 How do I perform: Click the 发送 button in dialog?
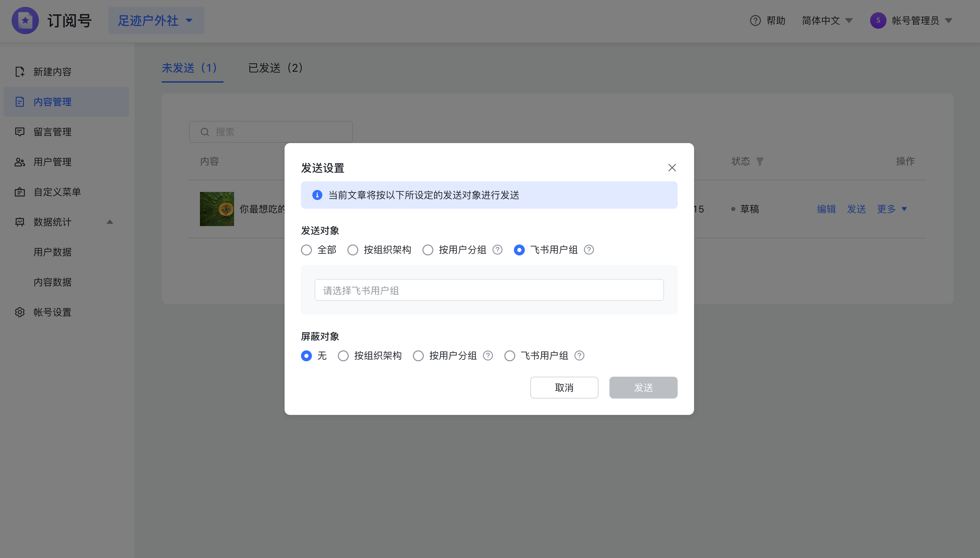643,388
